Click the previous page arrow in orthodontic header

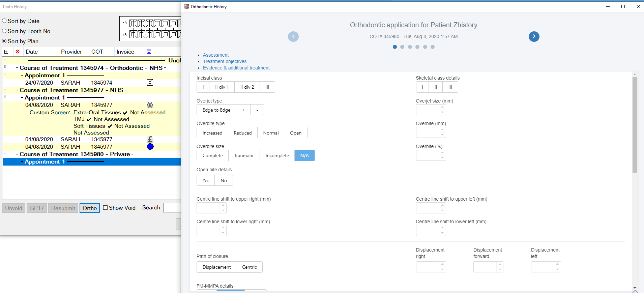click(293, 36)
